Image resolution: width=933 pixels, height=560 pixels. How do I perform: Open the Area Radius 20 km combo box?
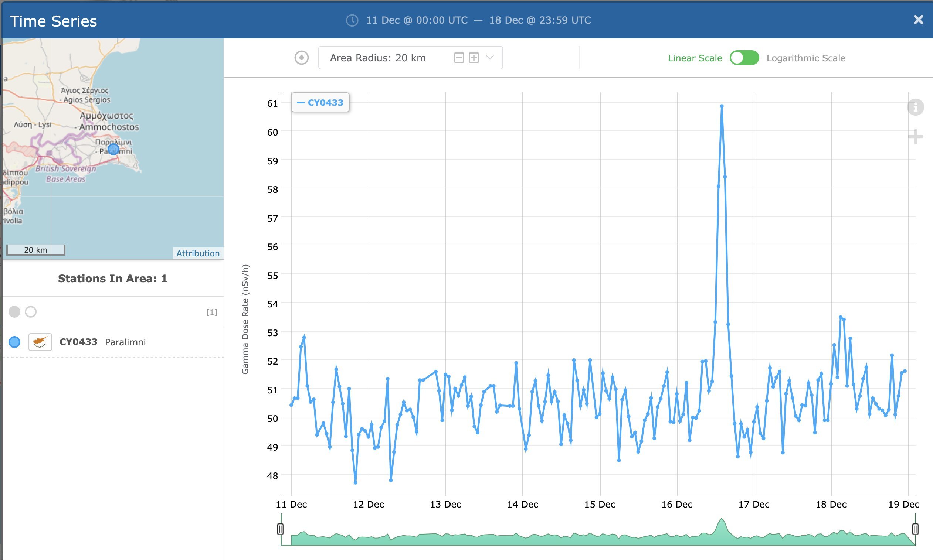click(377, 58)
